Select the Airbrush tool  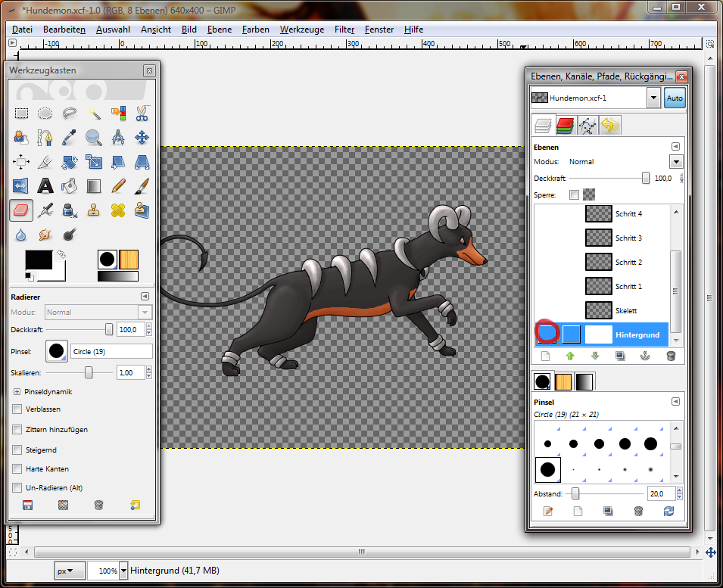click(x=45, y=210)
